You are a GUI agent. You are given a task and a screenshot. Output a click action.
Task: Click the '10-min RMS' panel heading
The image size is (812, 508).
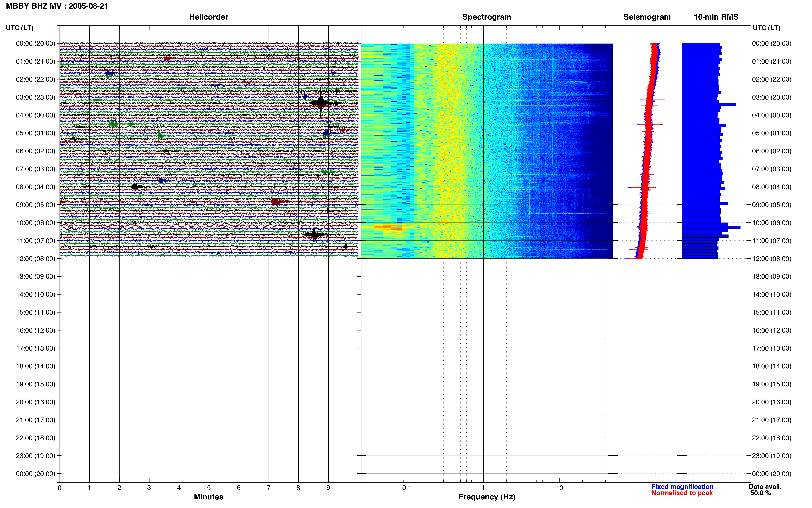click(x=716, y=17)
